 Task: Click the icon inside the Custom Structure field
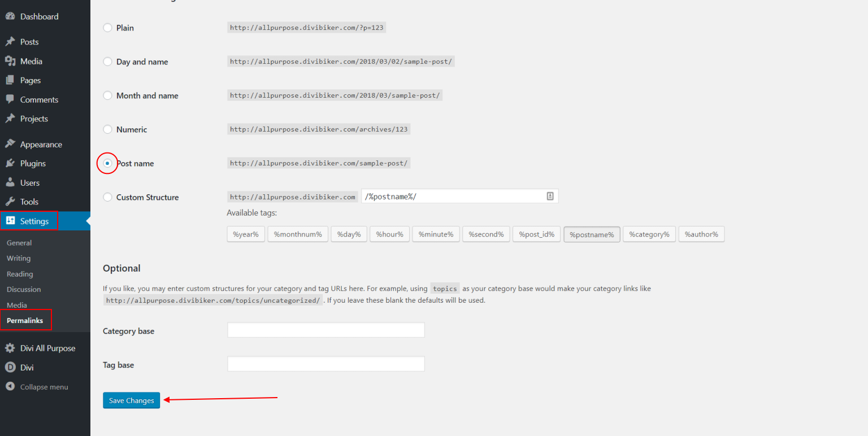coord(550,196)
